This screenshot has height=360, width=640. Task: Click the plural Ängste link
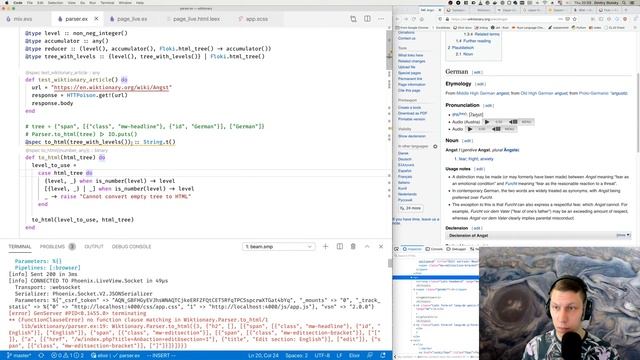(x=511, y=150)
